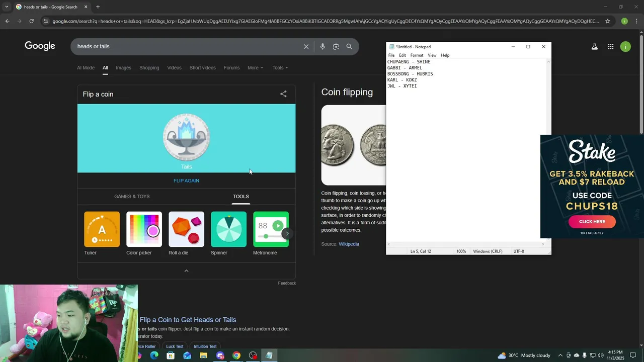The height and width of the screenshot is (362, 644).
Task: Select the Tools tab in widget
Action: click(240, 197)
